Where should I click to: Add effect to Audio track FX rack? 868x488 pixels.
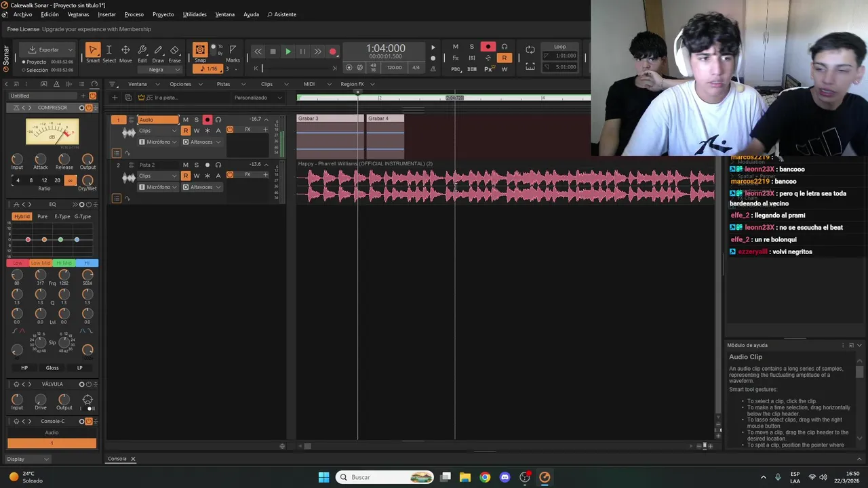(x=265, y=129)
